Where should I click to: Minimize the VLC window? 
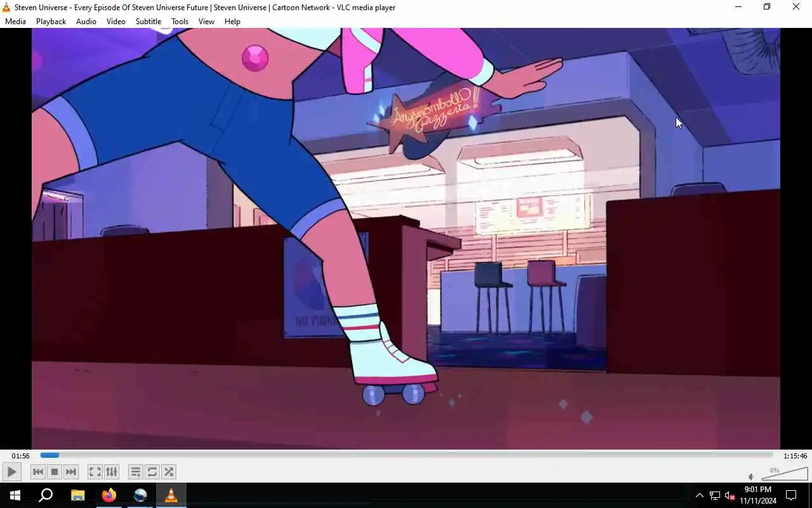[738, 7]
